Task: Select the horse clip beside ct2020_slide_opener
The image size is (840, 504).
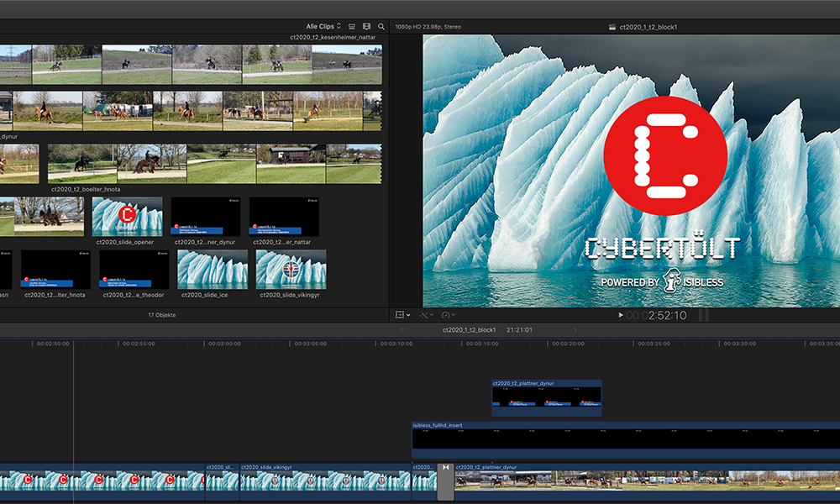Action: coord(42,217)
